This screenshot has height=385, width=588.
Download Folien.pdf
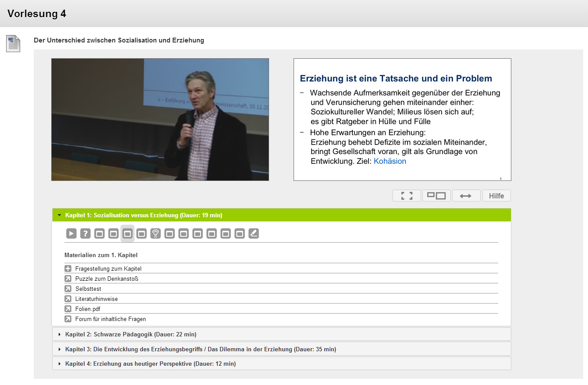(88, 309)
